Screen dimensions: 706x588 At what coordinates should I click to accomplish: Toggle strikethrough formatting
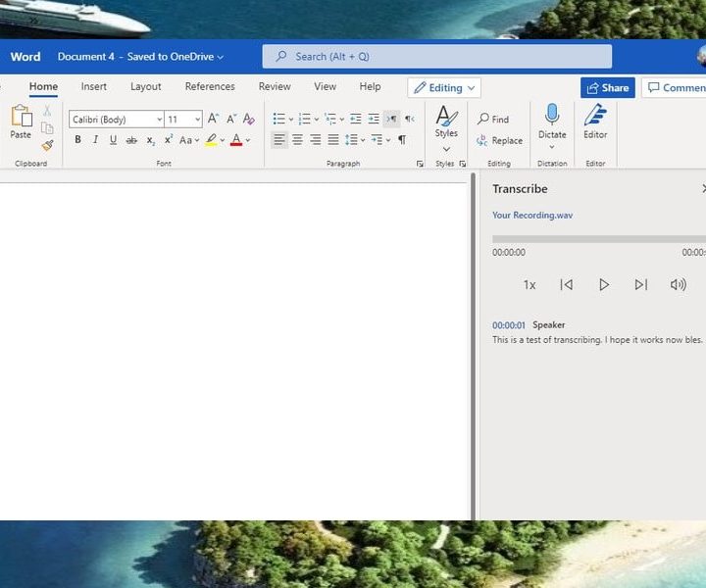tap(131, 140)
